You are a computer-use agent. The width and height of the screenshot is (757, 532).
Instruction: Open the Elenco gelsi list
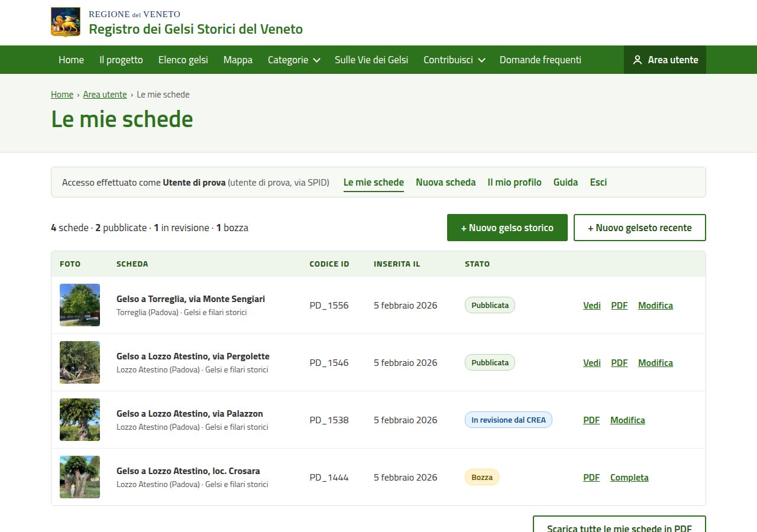tap(183, 60)
